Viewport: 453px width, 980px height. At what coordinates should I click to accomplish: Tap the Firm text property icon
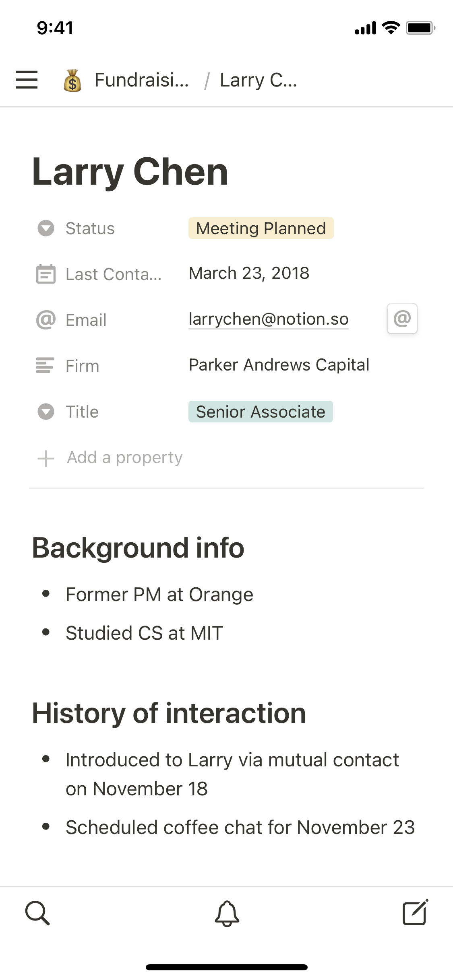click(x=45, y=365)
